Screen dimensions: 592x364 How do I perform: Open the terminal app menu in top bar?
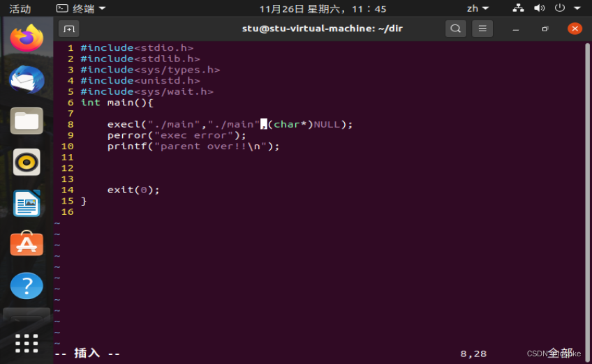pyautogui.click(x=81, y=8)
